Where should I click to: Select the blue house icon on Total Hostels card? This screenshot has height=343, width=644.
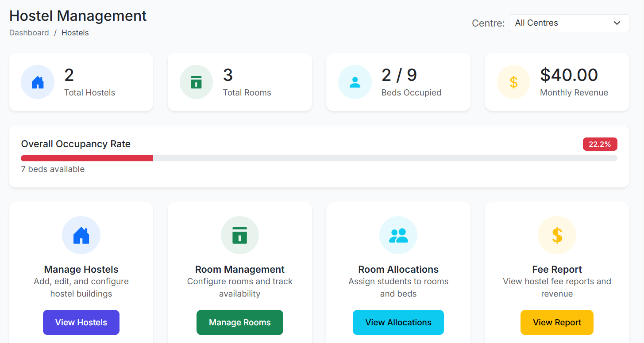(x=37, y=82)
